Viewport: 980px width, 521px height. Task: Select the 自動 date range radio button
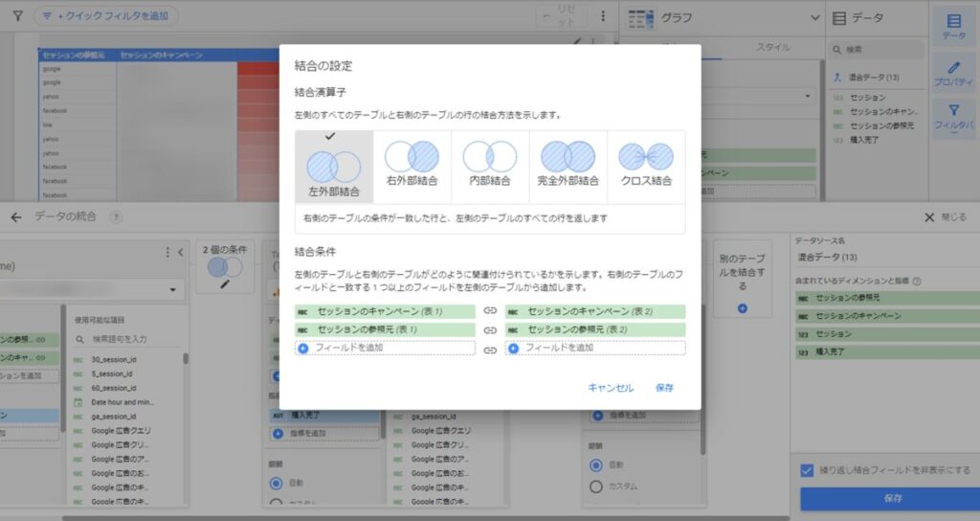(596, 465)
